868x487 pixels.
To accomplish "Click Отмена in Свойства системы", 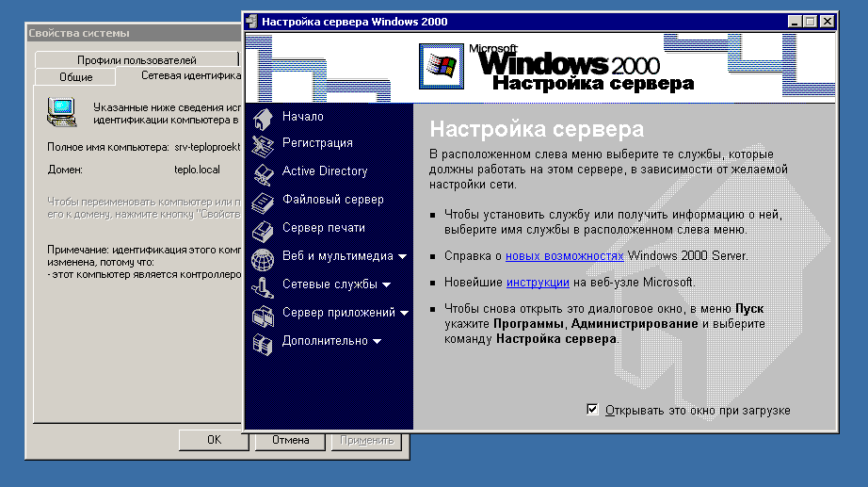I will (290, 440).
